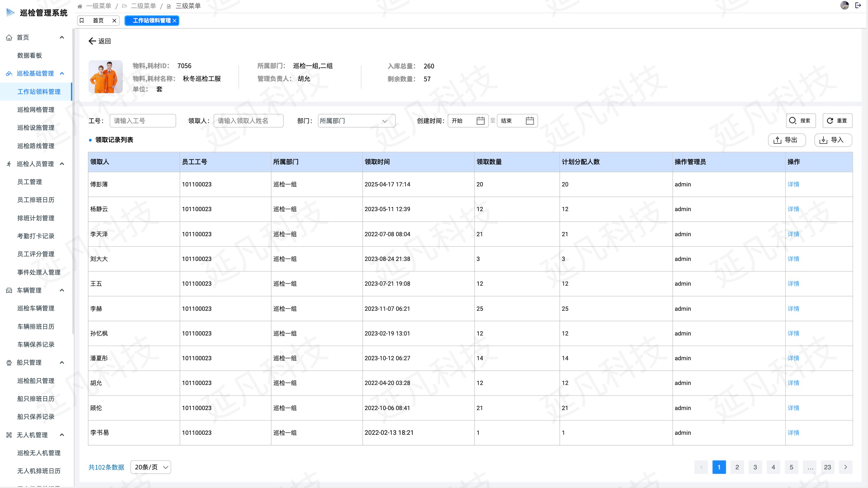This screenshot has width=868, height=488.
Task: Close the 首页 tab with X
Action: click(x=114, y=21)
